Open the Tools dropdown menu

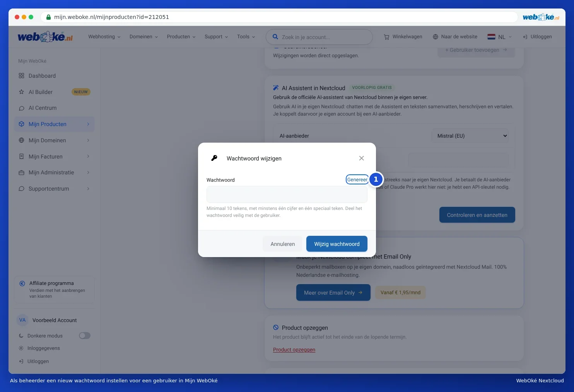[246, 37]
